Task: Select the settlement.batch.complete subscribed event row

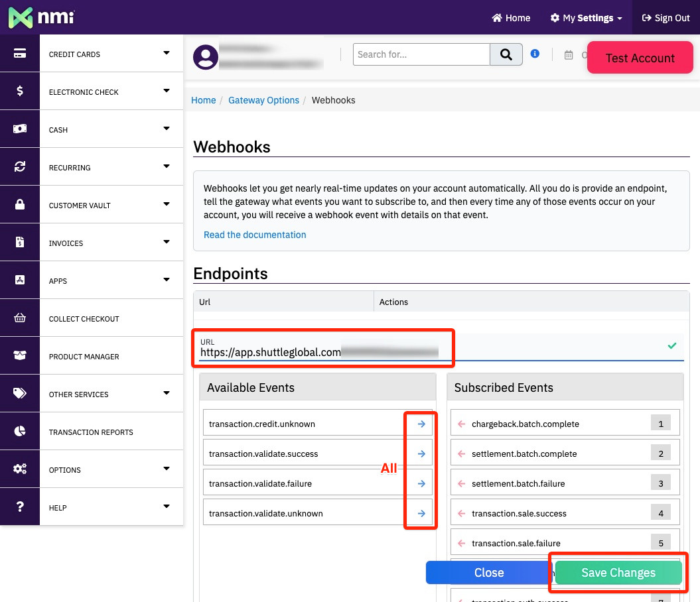Action: (x=565, y=453)
